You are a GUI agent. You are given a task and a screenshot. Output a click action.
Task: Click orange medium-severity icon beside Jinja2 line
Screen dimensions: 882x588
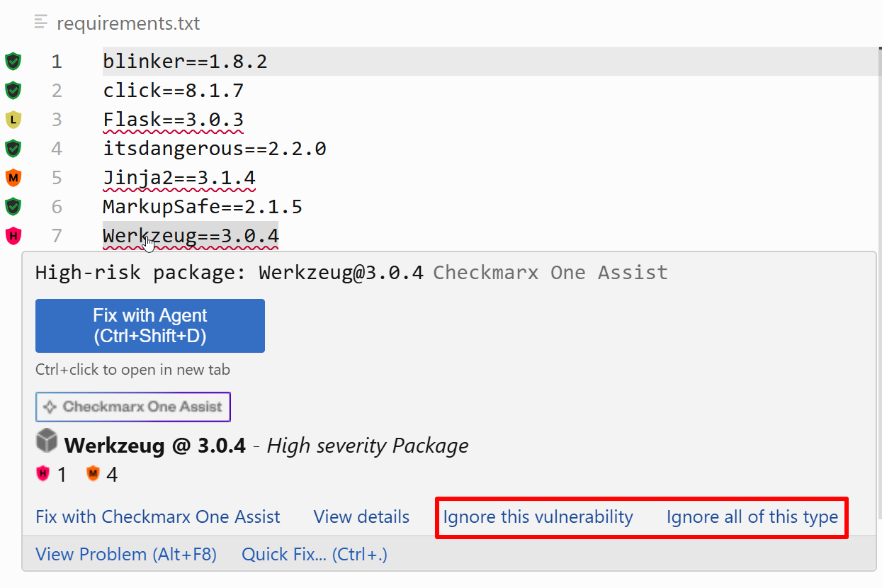point(13,178)
